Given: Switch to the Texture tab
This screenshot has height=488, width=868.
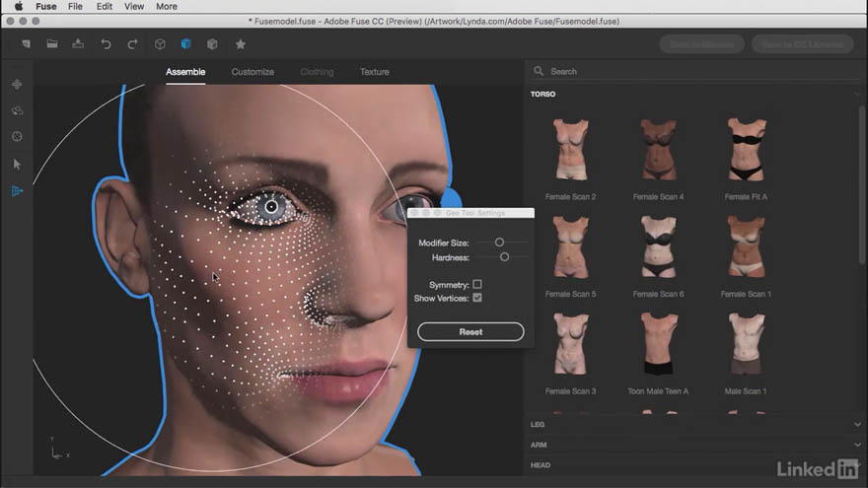Looking at the screenshot, I should pos(374,72).
